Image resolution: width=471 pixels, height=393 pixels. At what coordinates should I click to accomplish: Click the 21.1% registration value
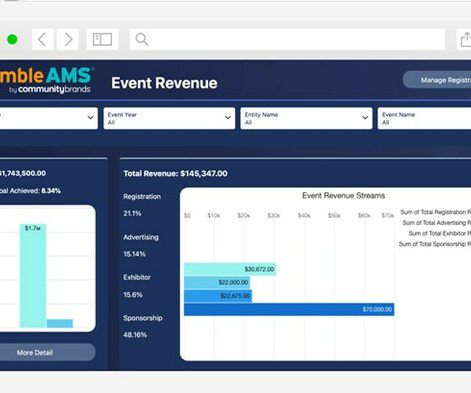[x=132, y=213]
